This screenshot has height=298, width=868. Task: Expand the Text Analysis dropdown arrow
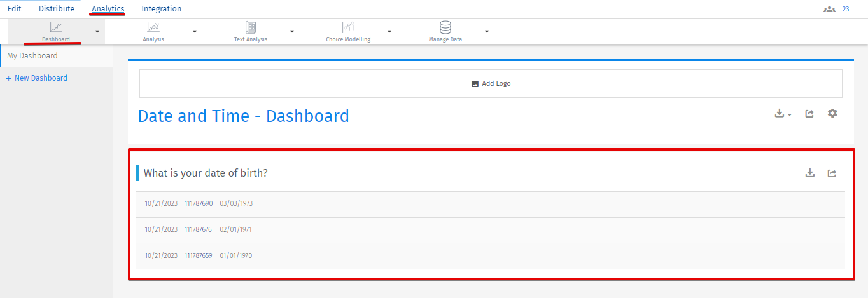[x=292, y=31]
